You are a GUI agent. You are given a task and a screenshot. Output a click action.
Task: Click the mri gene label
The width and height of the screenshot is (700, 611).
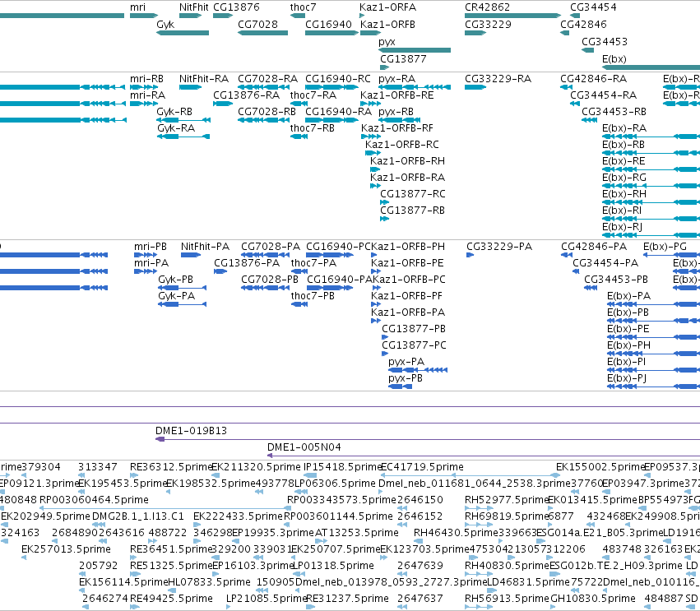click(x=137, y=7)
